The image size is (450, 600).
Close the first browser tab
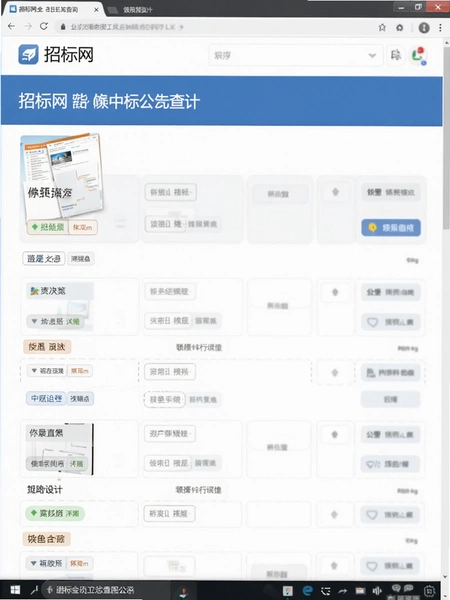pyautogui.click(x=97, y=10)
